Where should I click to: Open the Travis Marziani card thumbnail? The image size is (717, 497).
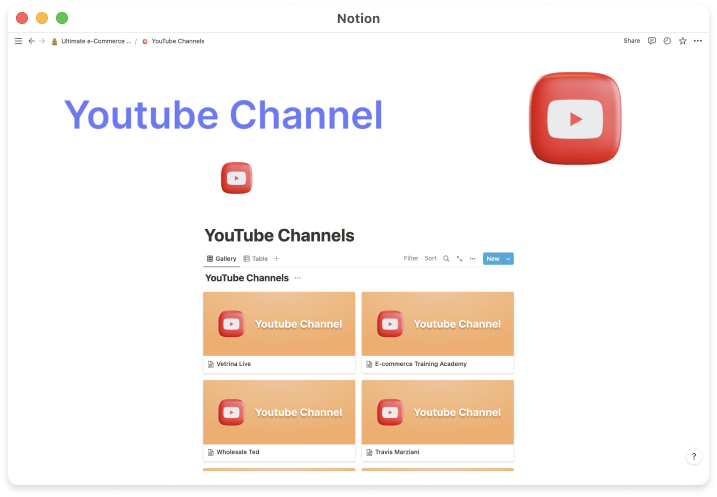point(438,412)
